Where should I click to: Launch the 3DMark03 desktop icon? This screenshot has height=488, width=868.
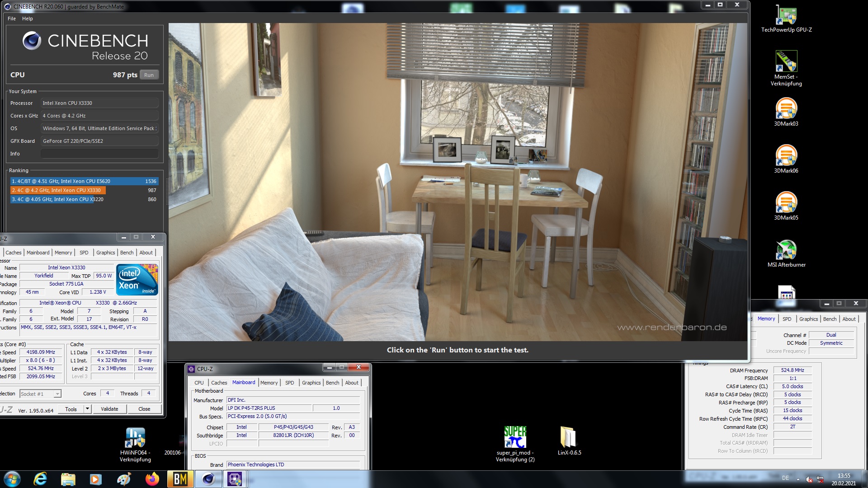coord(786,112)
